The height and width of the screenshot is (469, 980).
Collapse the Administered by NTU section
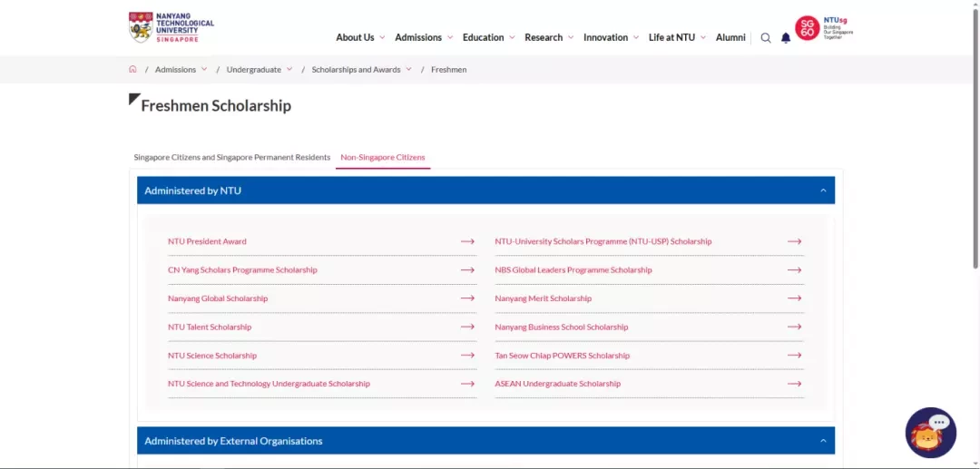823,191
